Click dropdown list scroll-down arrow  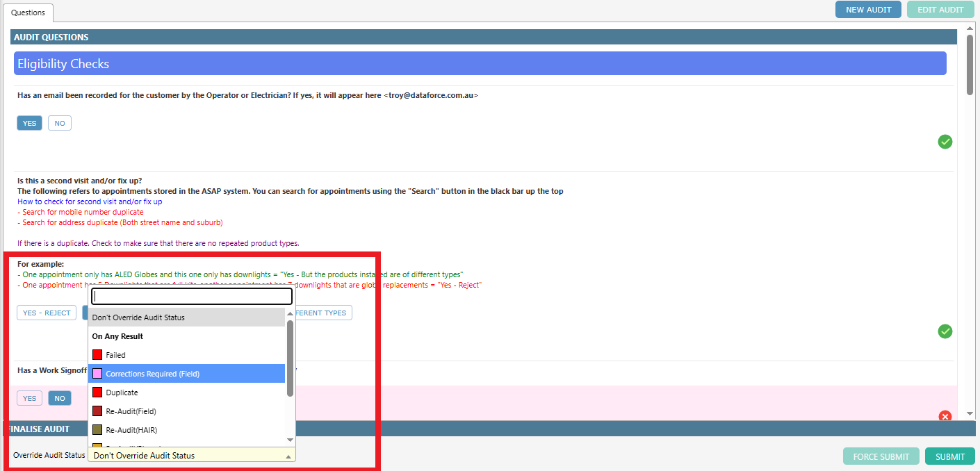[290, 440]
